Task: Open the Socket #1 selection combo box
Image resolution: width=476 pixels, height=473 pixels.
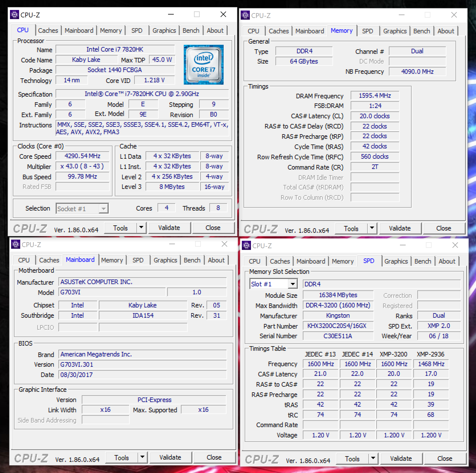Action: pos(82,209)
